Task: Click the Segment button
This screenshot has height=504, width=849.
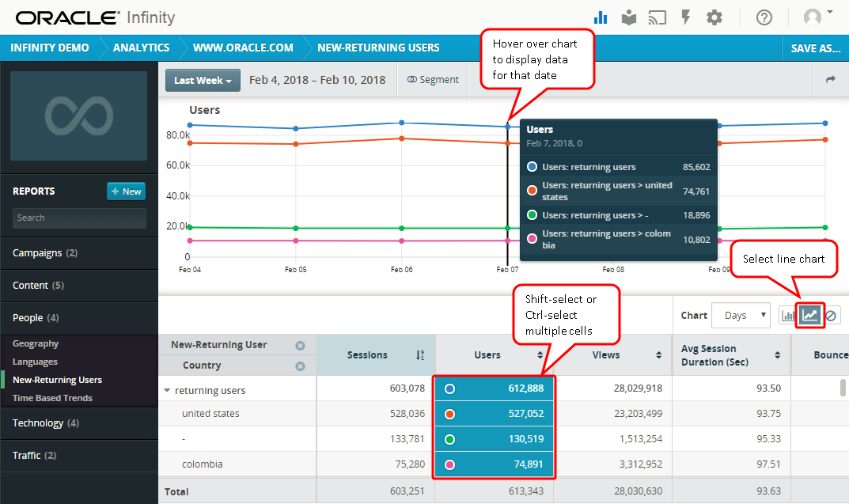Action: coord(433,80)
